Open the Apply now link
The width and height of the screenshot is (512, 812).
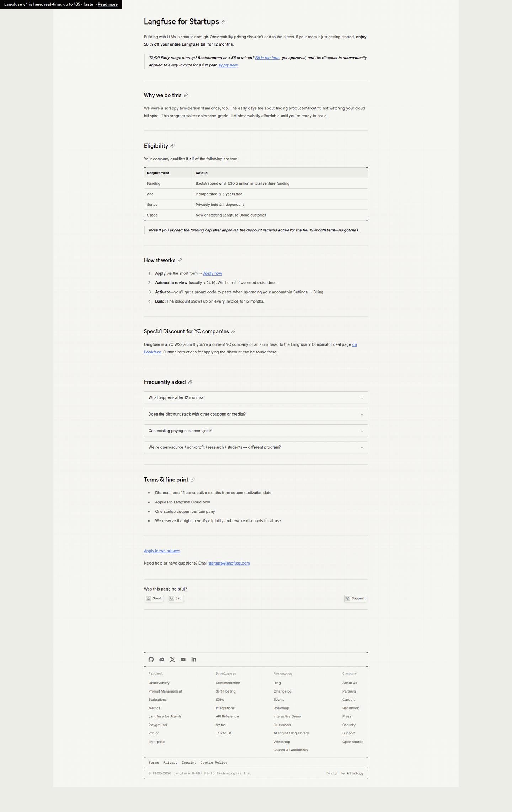click(x=213, y=273)
